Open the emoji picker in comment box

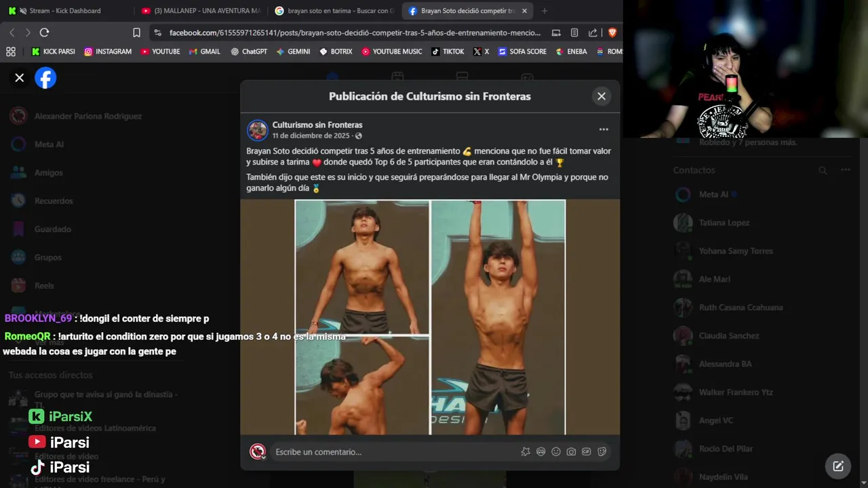coord(556,452)
